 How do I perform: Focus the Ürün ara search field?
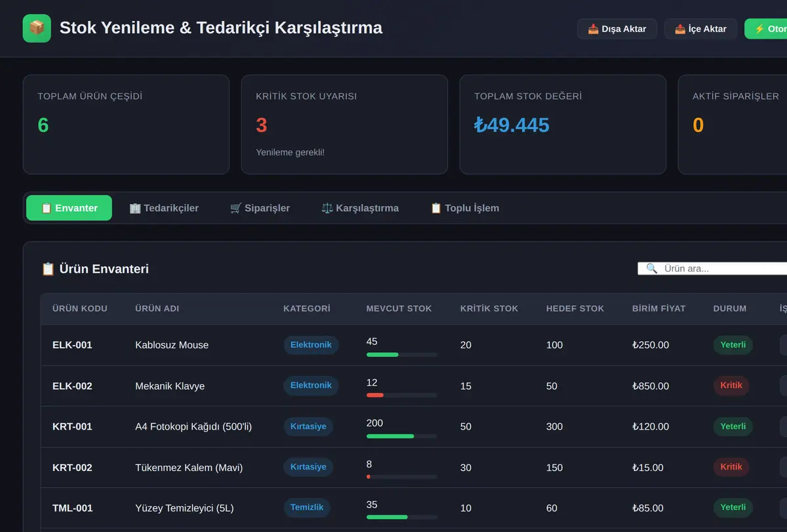[x=712, y=268]
